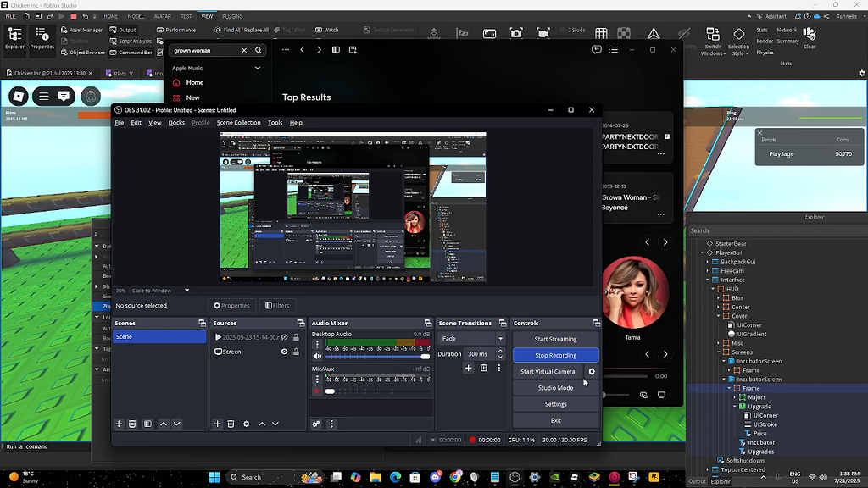Open the properties gear for the Screen source
The width and height of the screenshot is (868, 488).
[246, 424]
